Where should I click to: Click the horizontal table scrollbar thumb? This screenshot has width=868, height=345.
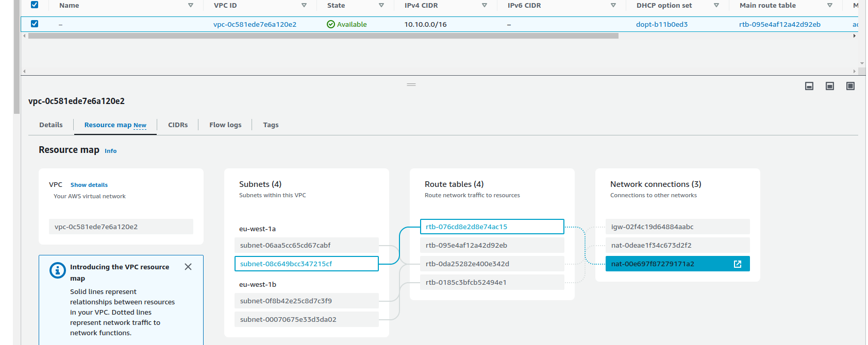[323, 36]
